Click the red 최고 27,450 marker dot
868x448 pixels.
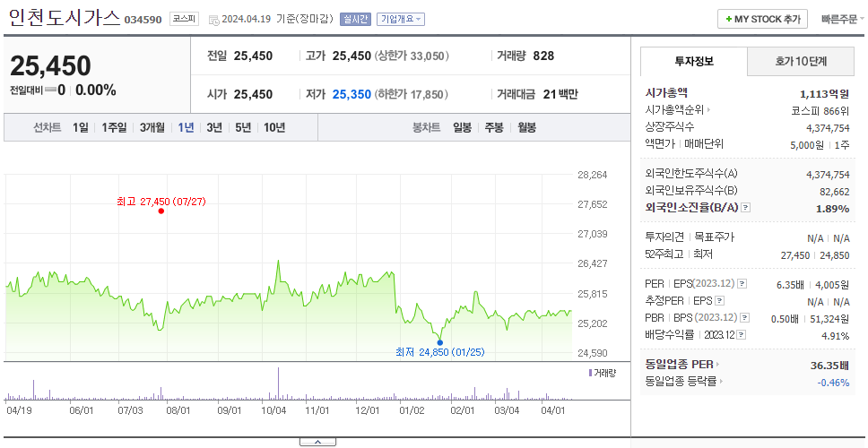coord(161,211)
